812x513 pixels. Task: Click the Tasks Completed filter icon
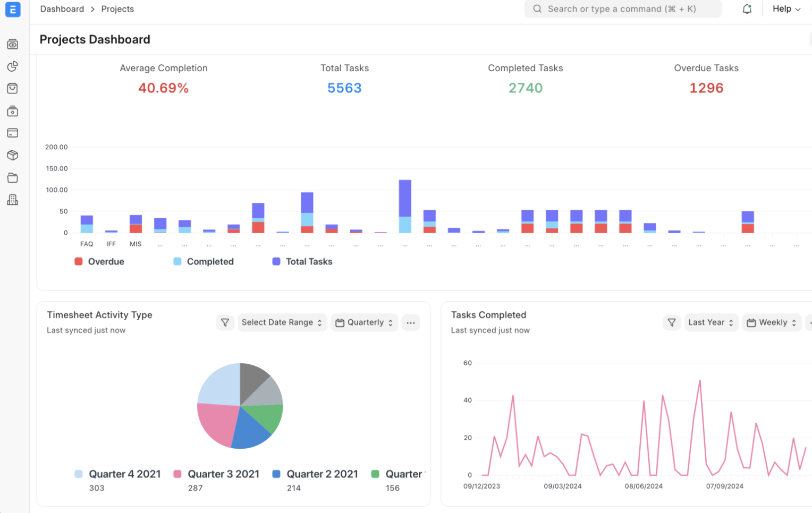tap(672, 322)
